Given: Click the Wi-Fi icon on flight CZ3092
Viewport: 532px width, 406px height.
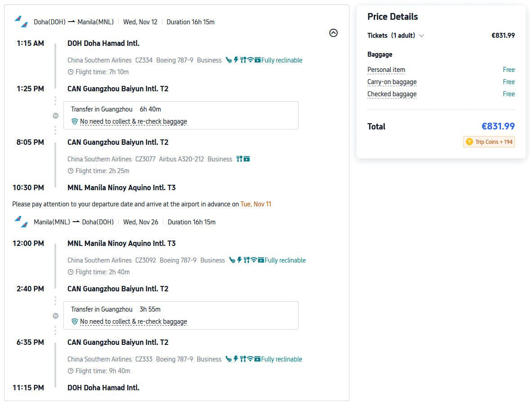Looking at the screenshot, I should pos(254,260).
